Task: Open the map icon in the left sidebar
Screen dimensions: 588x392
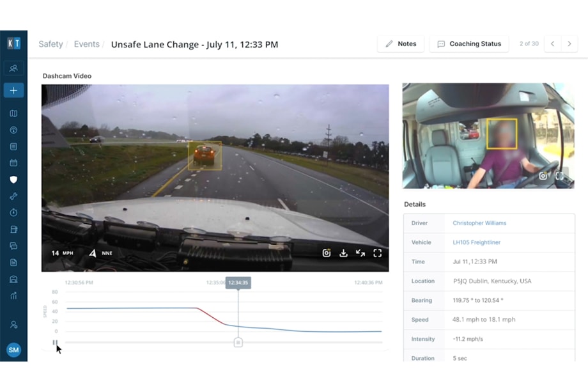Action: (x=13, y=113)
